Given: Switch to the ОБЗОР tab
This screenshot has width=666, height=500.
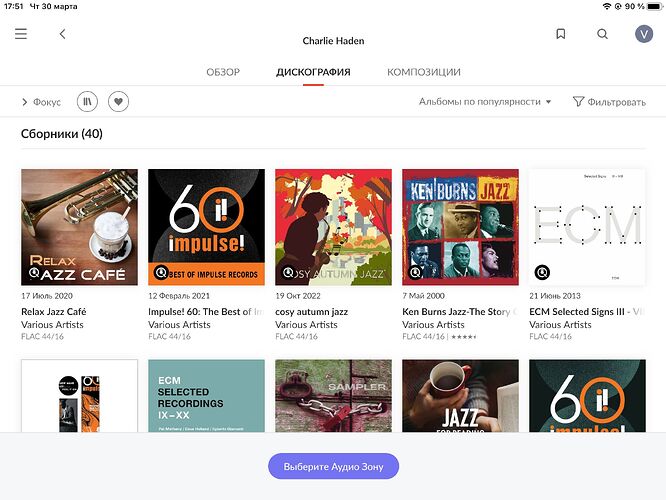Looking at the screenshot, I should [x=223, y=72].
